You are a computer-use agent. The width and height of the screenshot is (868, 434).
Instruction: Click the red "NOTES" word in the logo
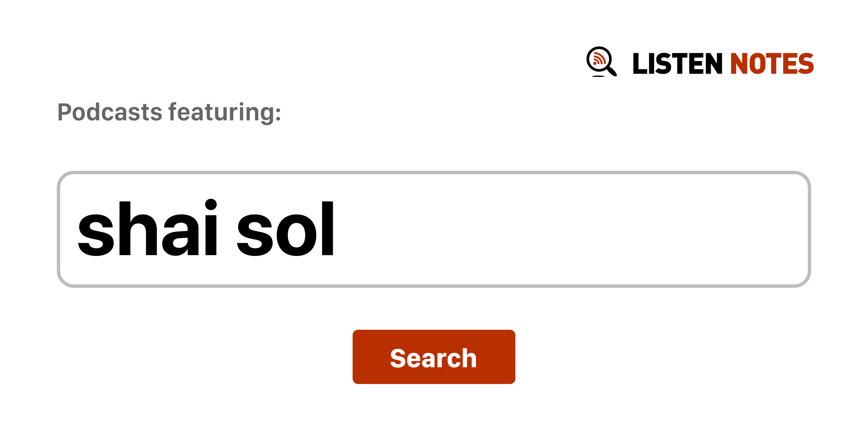tap(772, 64)
